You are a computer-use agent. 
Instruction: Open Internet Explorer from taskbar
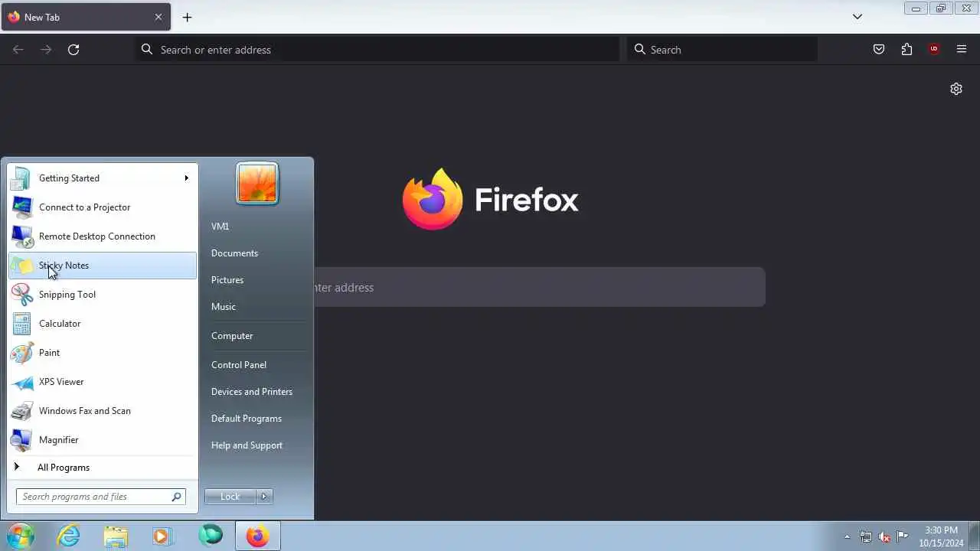point(69,536)
